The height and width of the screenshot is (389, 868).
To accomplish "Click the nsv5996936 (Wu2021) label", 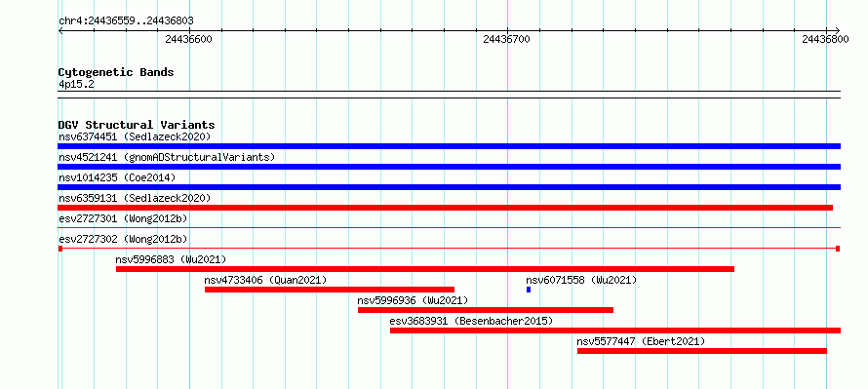I will point(413,300).
